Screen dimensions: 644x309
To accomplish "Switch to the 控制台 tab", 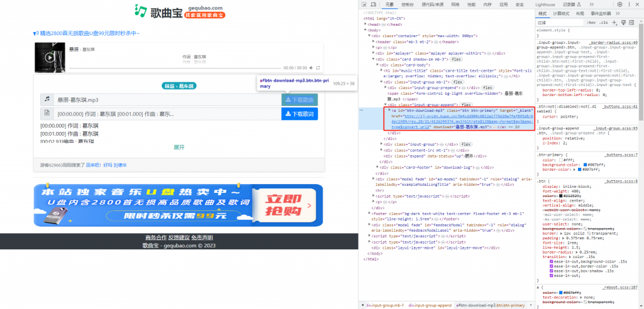I will (x=407, y=4).
